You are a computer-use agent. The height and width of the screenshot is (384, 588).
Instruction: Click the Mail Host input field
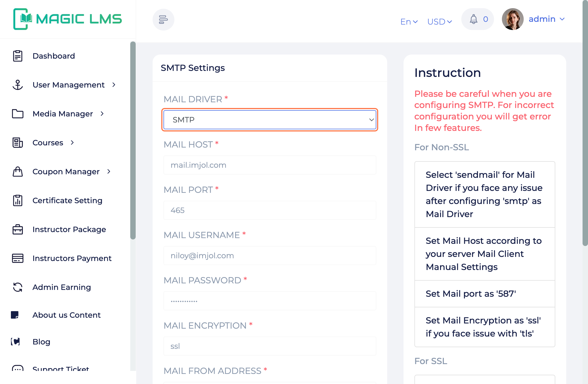tap(270, 165)
